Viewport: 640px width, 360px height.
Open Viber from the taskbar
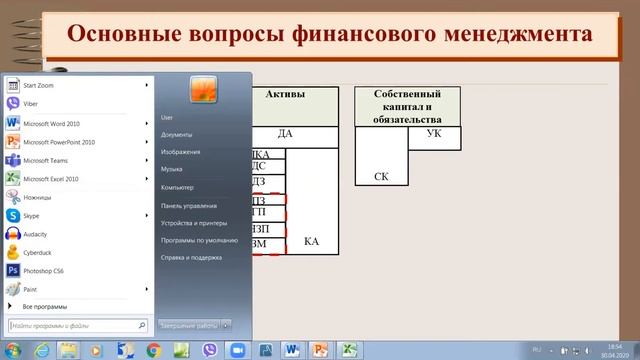click(x=210, y=351)
